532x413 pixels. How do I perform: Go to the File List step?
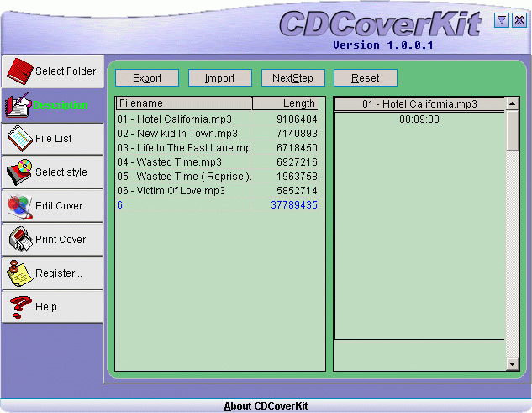point(52,139)
